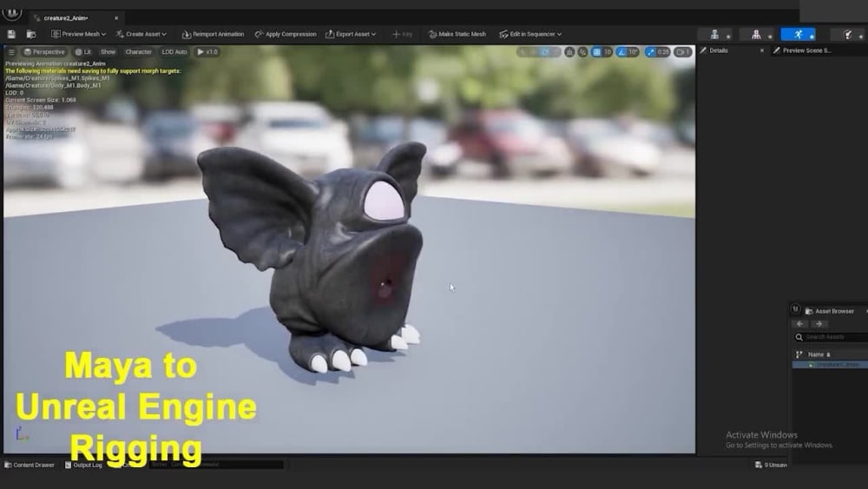Open the Content Drawer

[x=30, y=466]
